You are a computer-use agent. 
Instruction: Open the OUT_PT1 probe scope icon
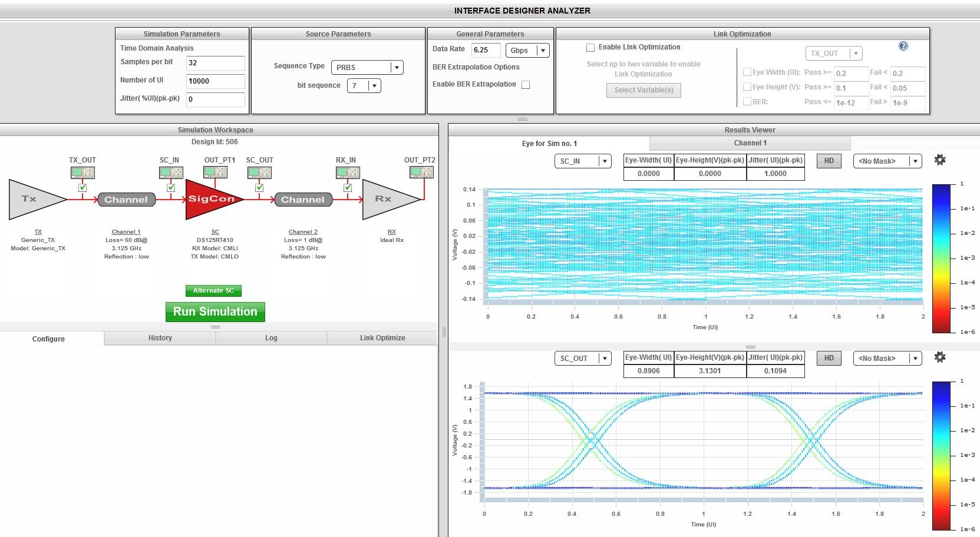tap(215, 172)
